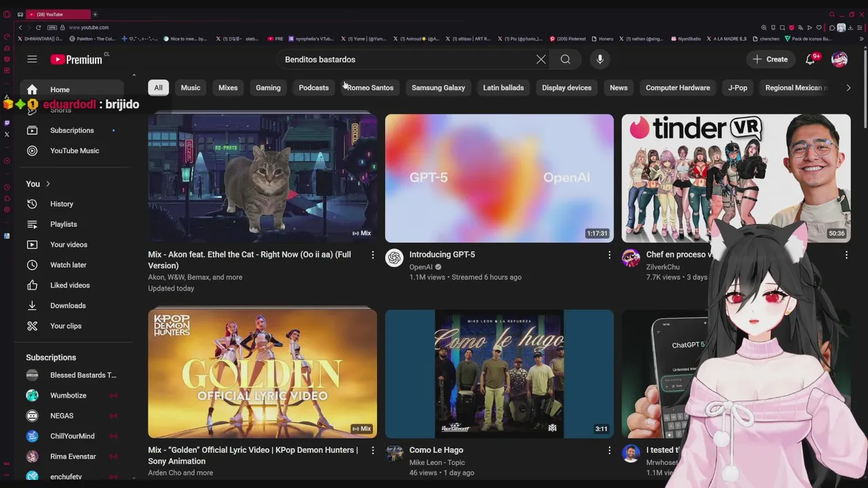Viewport: 868px width, 488px height.
Task: Click the Mike Leon - Topic channel name
Action: point(437,462)
